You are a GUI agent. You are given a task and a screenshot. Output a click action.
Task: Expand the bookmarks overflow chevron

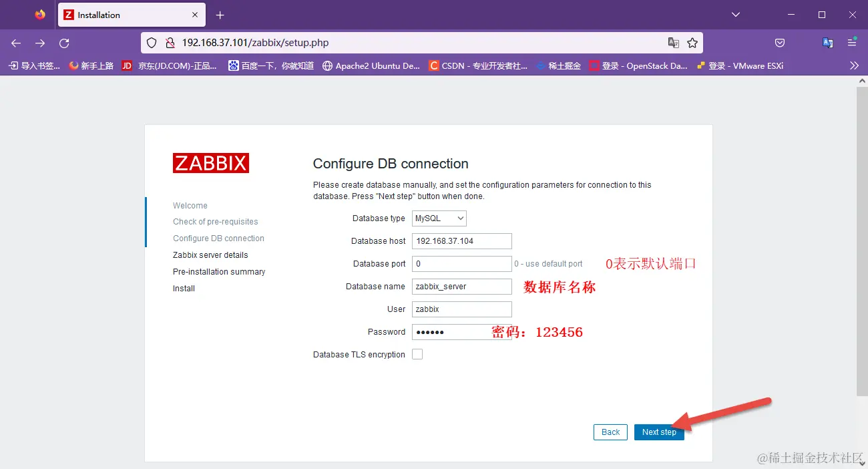[855, 65]
